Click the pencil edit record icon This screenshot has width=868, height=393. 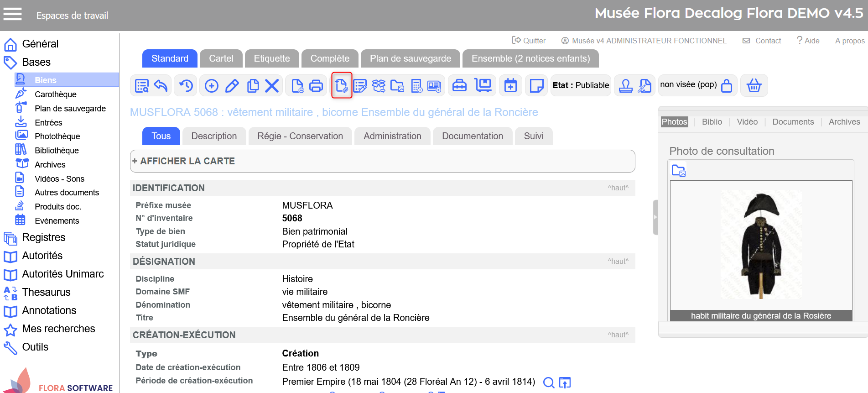[x=232, y=86]
